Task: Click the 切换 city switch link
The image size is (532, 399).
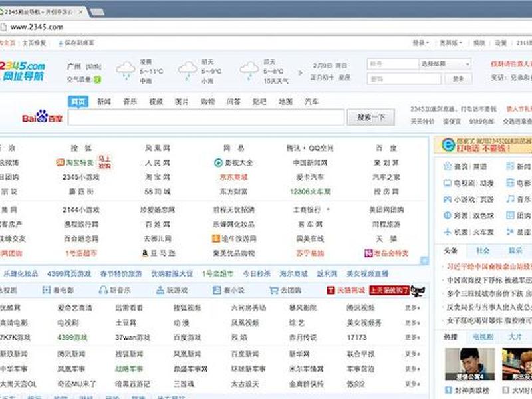Action: coord(94,66)
